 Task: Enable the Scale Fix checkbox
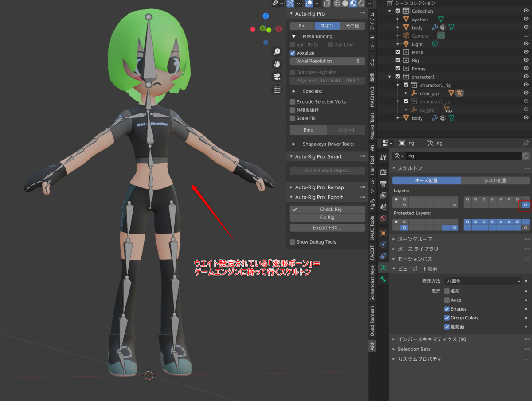(x=293, y=118)
